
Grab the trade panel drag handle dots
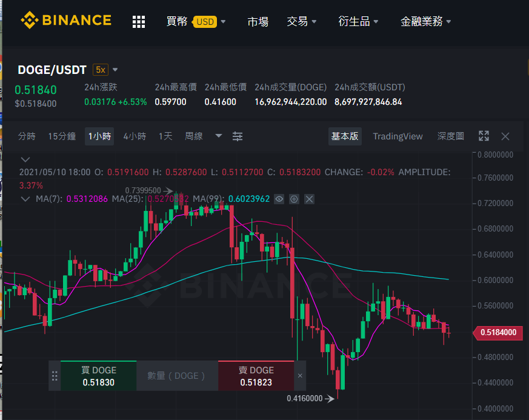pos(55,376)
